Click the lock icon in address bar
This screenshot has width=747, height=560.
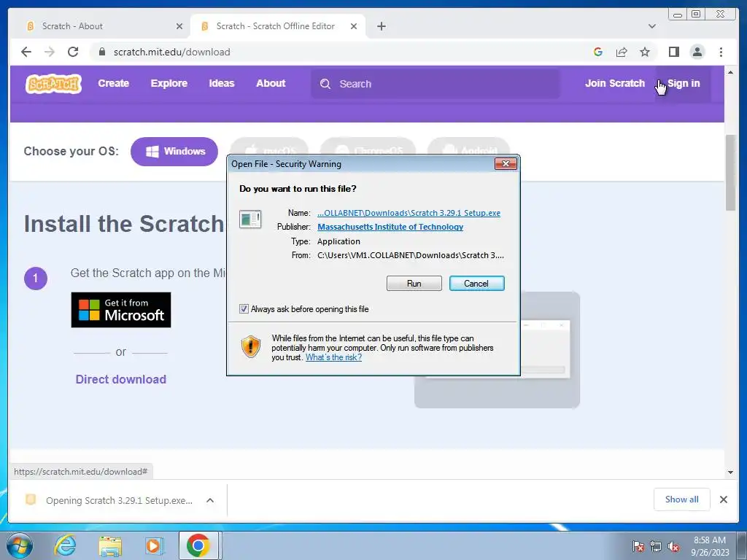click(x=101, y=52)
